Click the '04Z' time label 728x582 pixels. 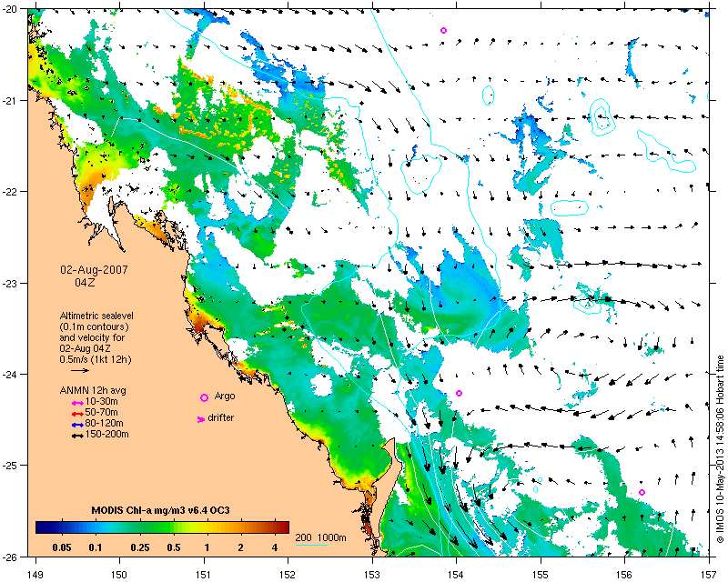(85, 282)
